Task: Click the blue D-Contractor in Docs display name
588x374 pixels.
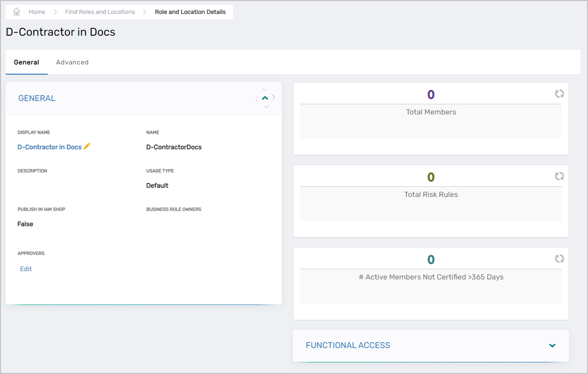Action: coord(49,147)
